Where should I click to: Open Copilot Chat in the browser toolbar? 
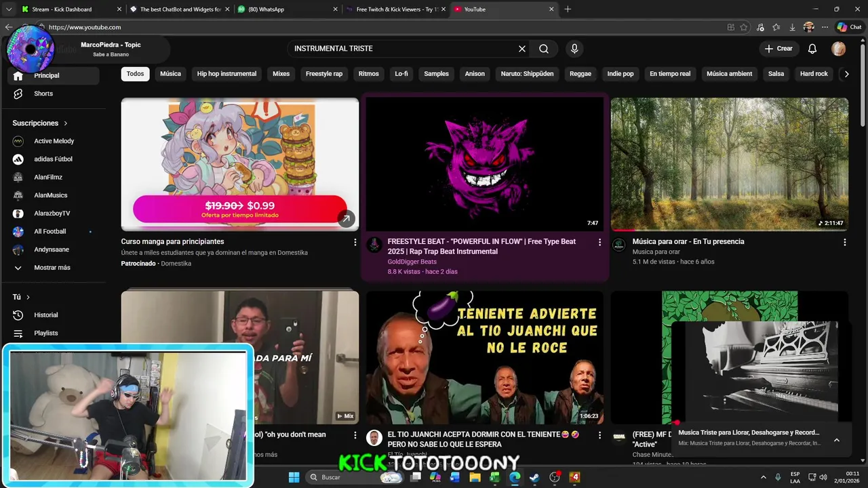[849, 27]
